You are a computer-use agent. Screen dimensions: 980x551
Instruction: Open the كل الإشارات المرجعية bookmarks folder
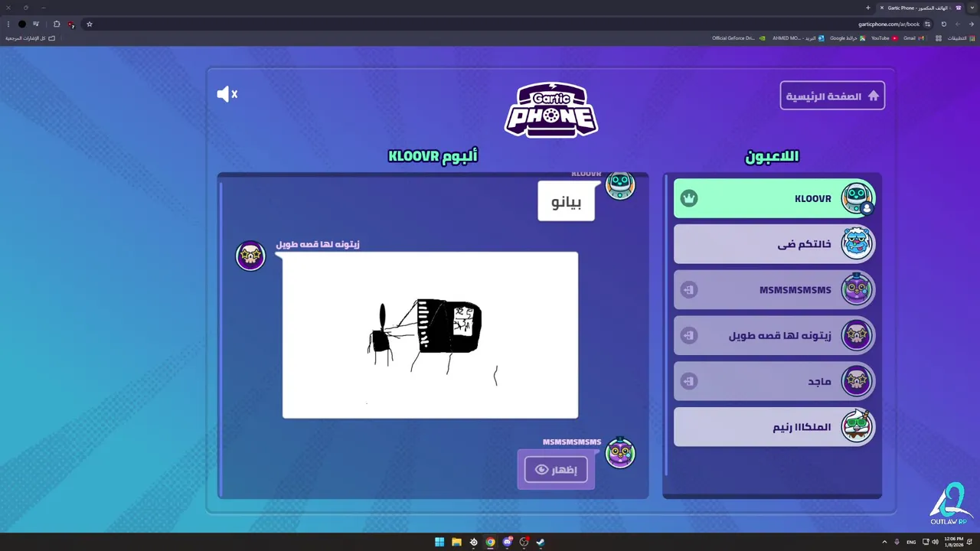tap(30, 38)
